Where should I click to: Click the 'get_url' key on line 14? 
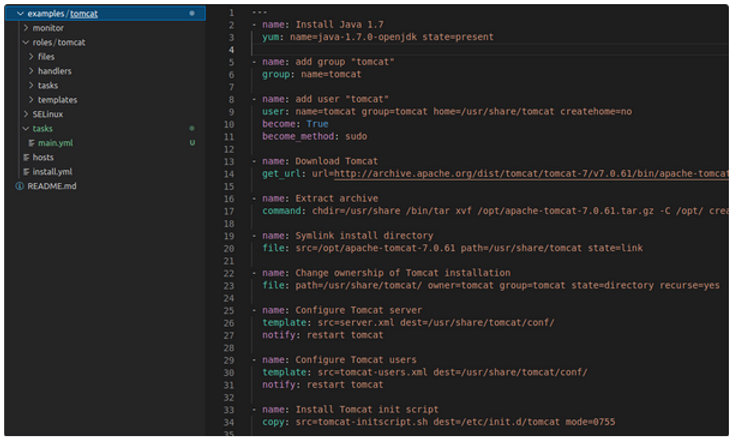point(282,174)
